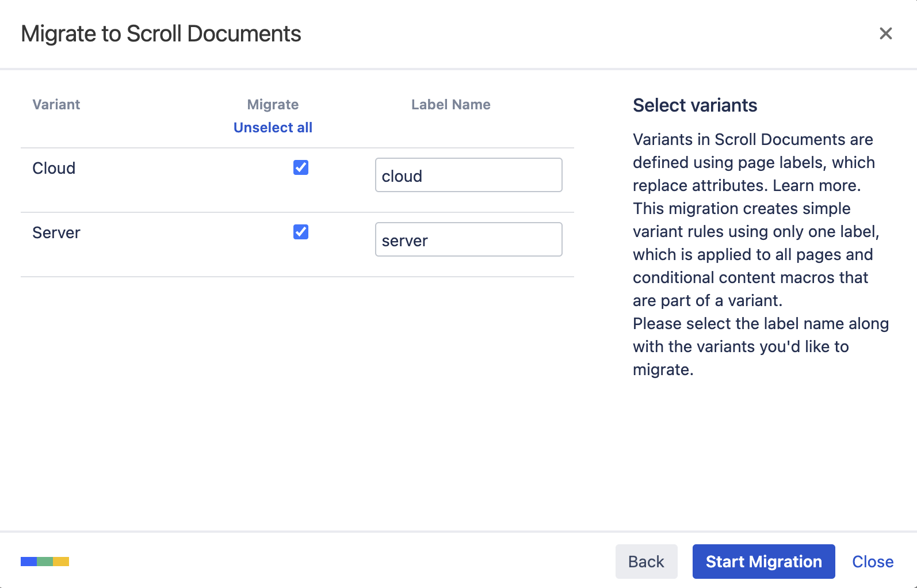Close the dialog with the X icon

tap(885, 33)
